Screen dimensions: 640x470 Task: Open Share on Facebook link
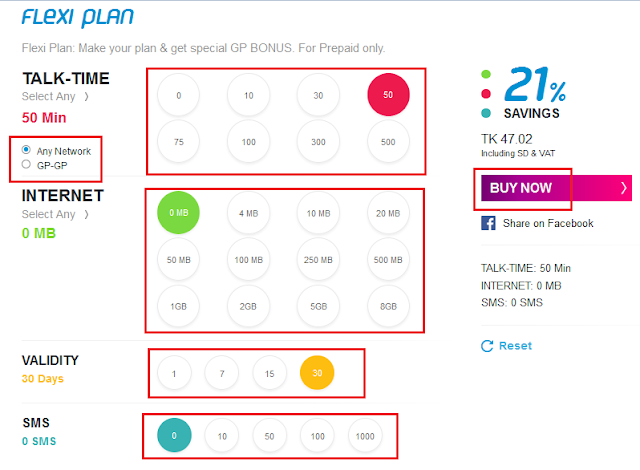pyautogui.click(x=548, y=223)
